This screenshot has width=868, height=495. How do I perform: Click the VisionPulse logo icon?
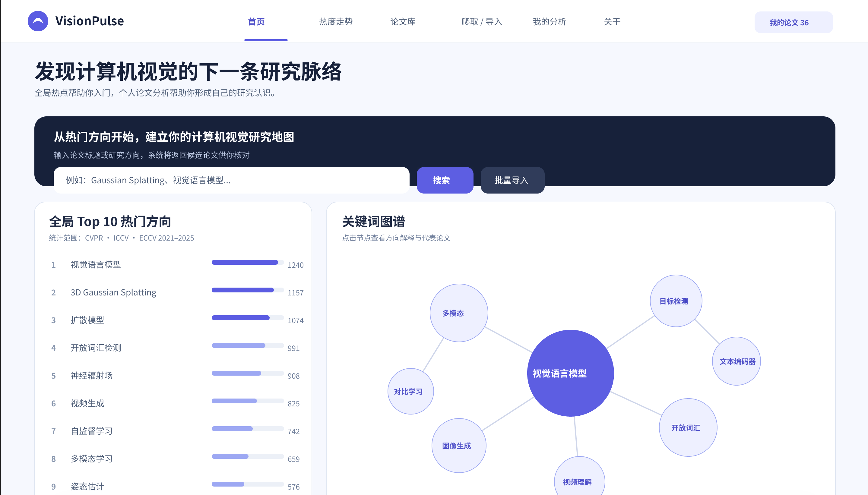point(38,21)
